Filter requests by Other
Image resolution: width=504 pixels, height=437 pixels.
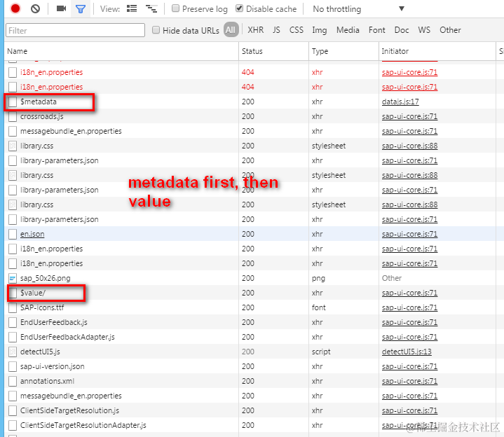click(450, 30)
